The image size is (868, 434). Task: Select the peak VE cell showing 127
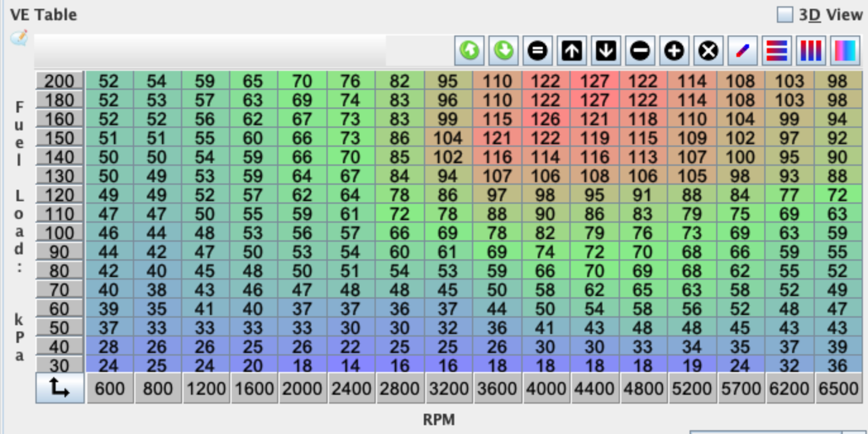pyautogui.click(x=593, y=82)
